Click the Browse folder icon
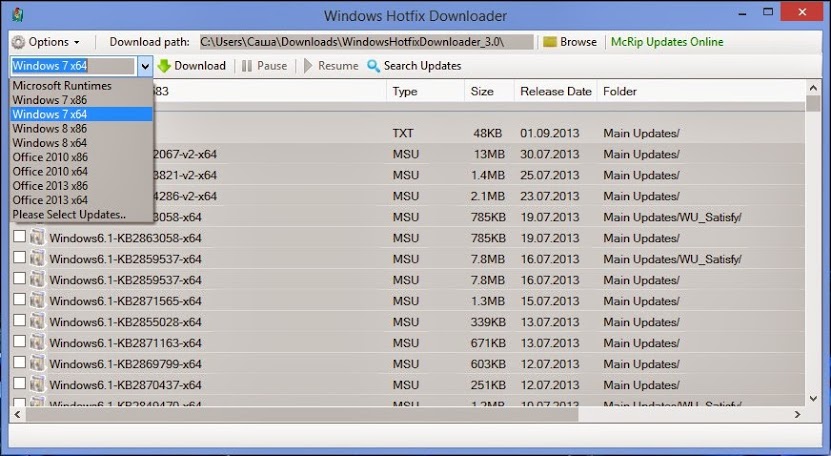 tap(550, 42)
